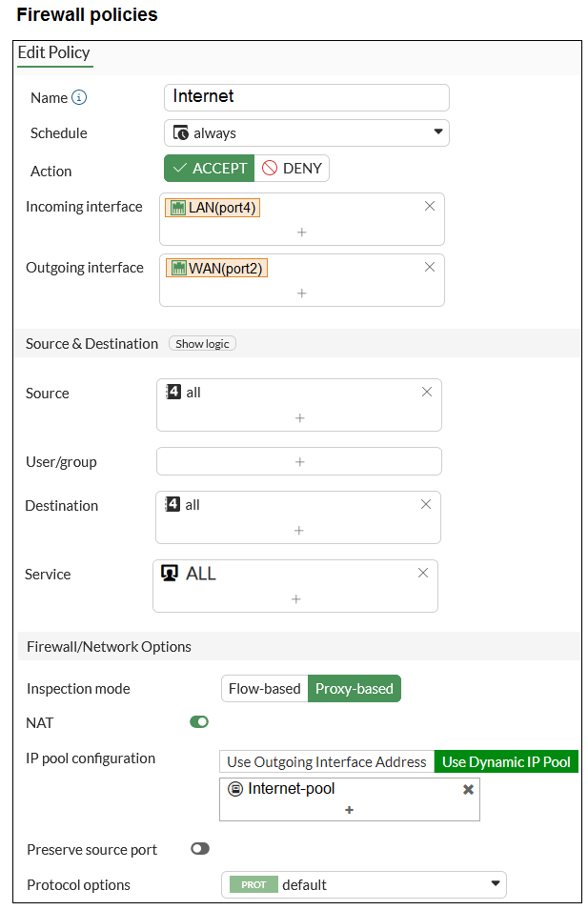Add another incoming interface with plus icon
Viewport: 588px width, 910px height.
click(x=302, y=233)
